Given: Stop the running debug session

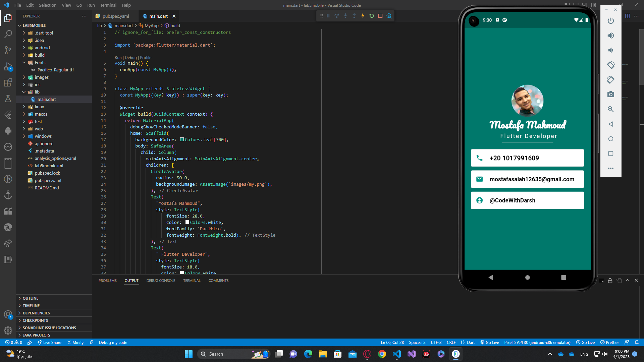Looking at the screenshot, I should point(380,16).
